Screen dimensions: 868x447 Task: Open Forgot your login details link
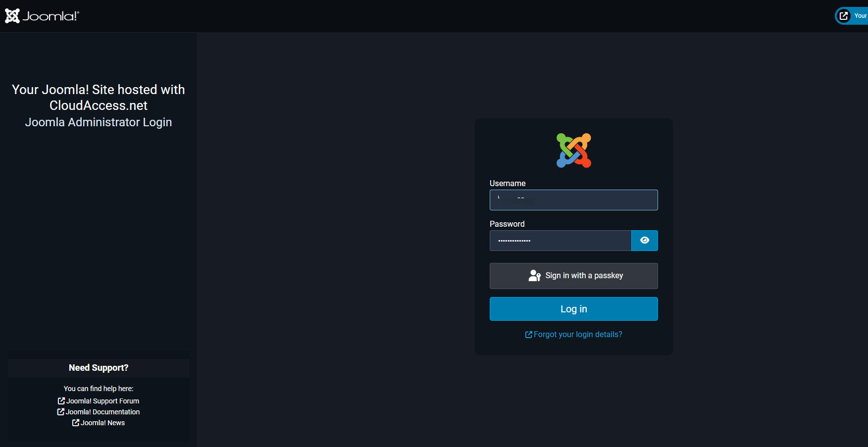click(574, 335)
